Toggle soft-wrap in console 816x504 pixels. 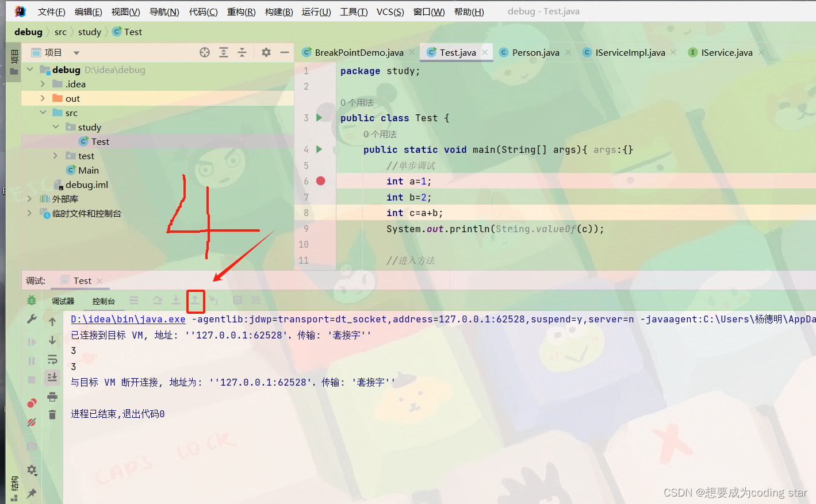click(x=52, y=359)
